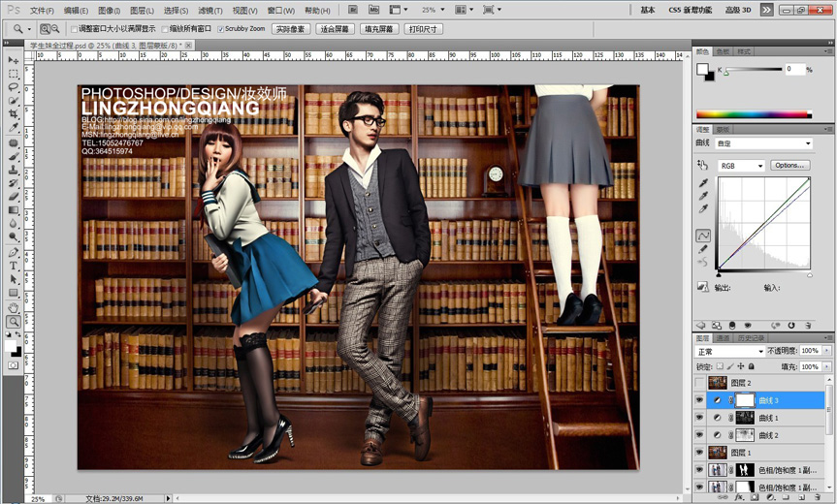Click the 适合屏幕 button

coord(335,29)
